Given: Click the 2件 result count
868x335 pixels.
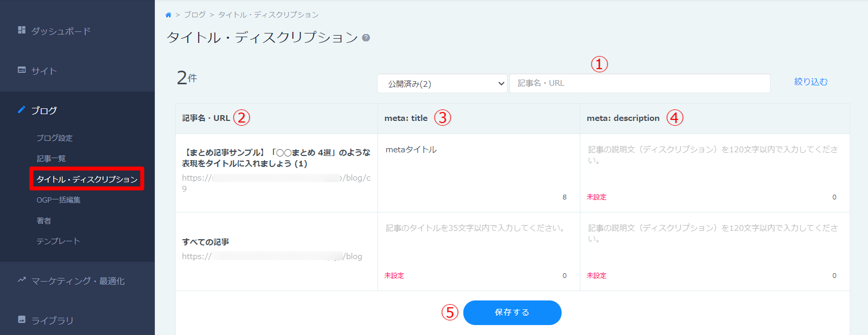Looking at the screenshot, I should 187,78.
